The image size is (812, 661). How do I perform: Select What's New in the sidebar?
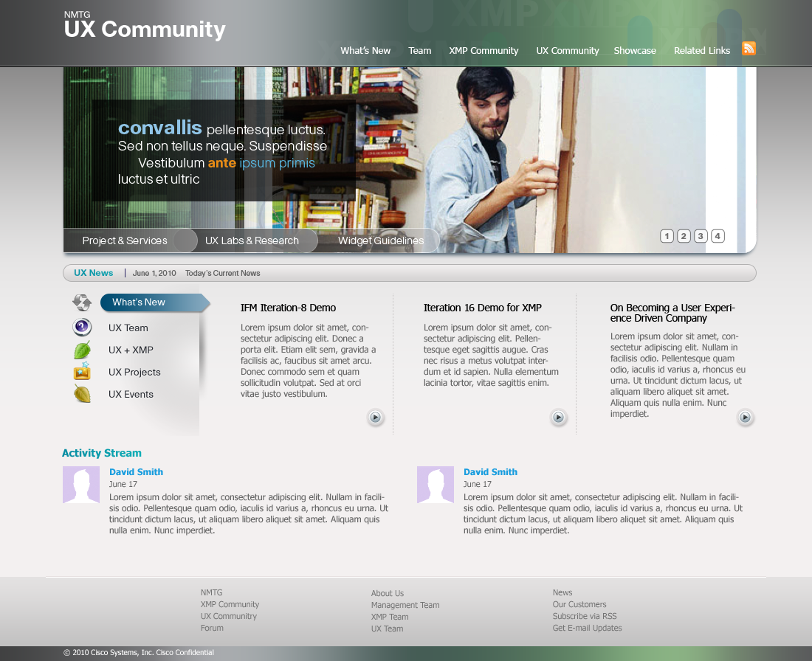click(x=139, y=302)
